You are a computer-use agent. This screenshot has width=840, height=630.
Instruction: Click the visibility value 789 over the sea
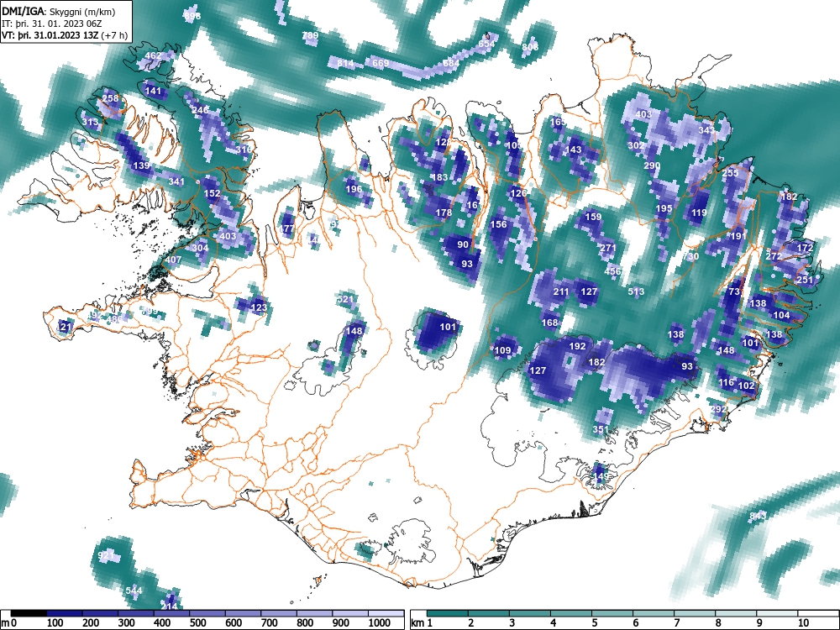click(x=310, y=35)
